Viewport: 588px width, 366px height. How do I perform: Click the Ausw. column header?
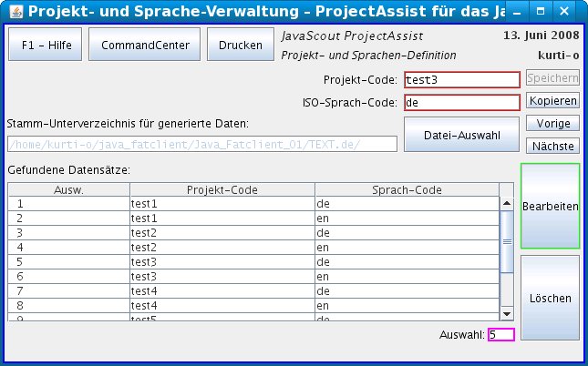69,190
